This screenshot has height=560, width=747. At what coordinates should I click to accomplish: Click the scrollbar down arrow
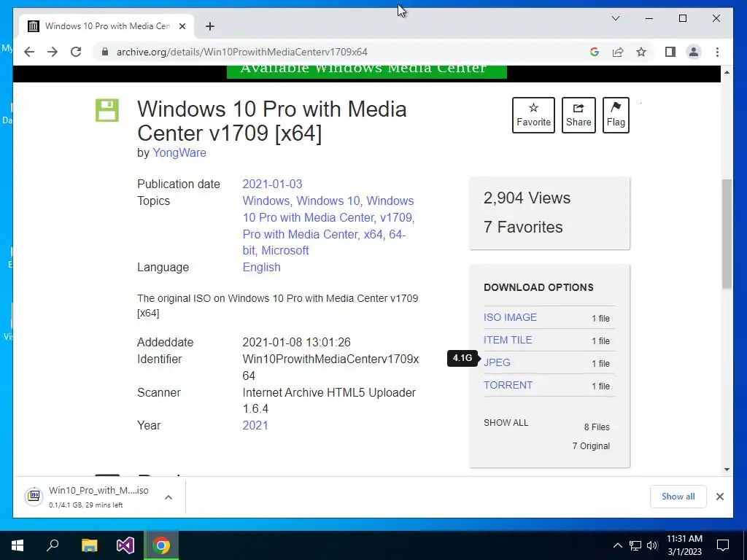[727, 470]
